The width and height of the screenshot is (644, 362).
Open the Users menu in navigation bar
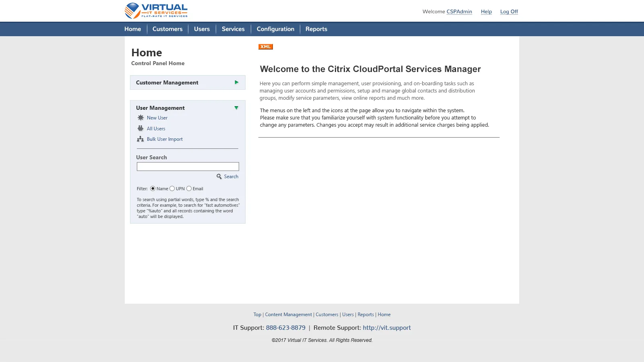point(202,29)
